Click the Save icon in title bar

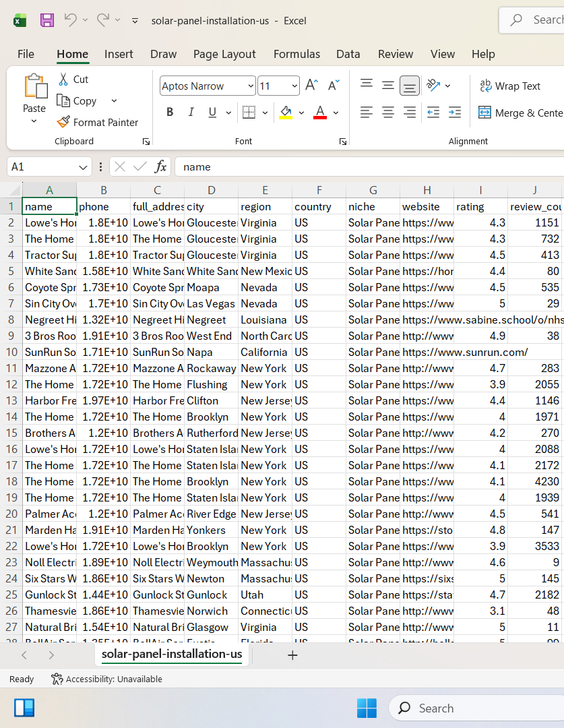click(x=47, y=20)
